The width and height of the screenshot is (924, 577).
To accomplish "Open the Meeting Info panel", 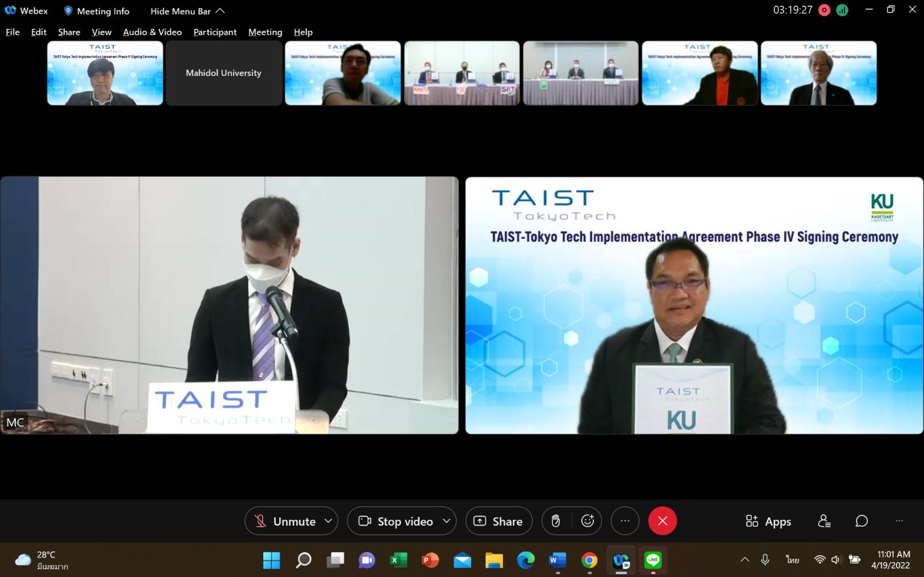I will pos(96,10).
